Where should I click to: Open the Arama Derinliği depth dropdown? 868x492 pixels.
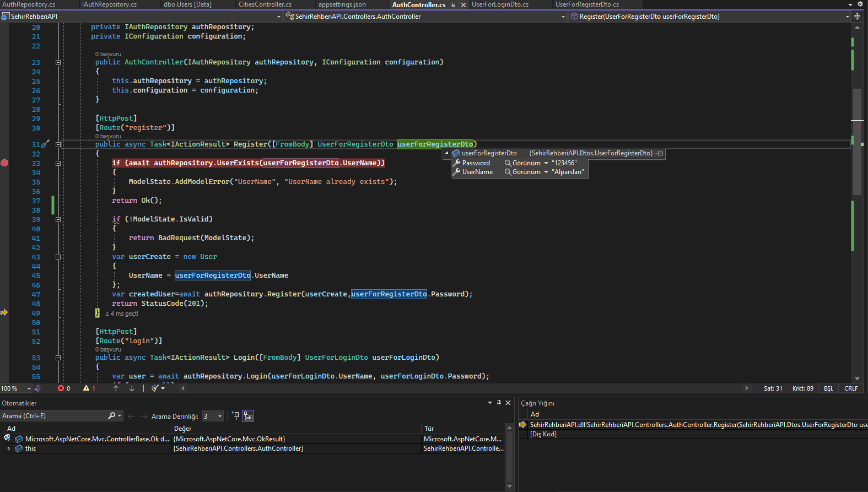(219, 416)
